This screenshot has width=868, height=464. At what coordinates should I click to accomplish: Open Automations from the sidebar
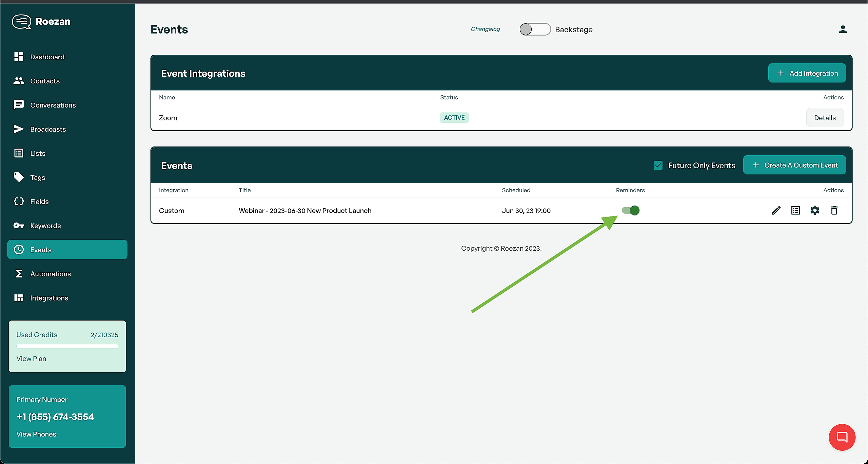click(50, 274)
